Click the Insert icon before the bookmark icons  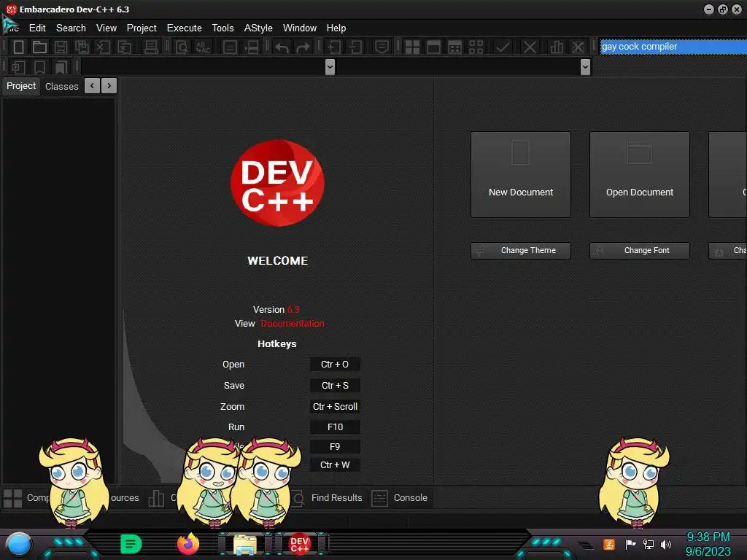coord(18,67)
